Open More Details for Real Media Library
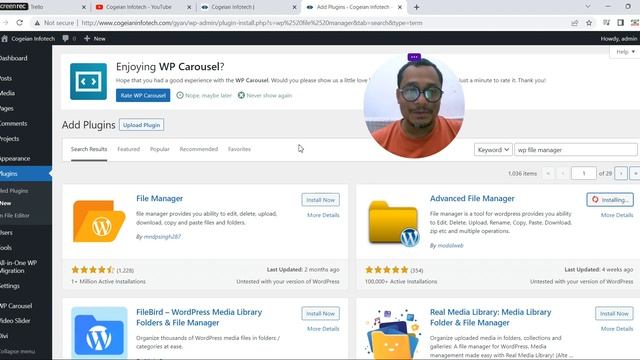 tap(617, 329)
